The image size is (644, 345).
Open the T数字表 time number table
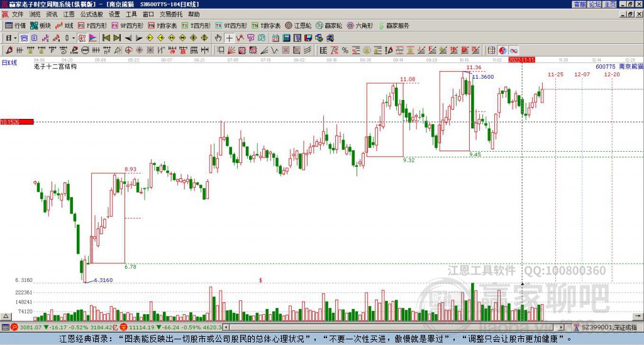click(266, 25)
